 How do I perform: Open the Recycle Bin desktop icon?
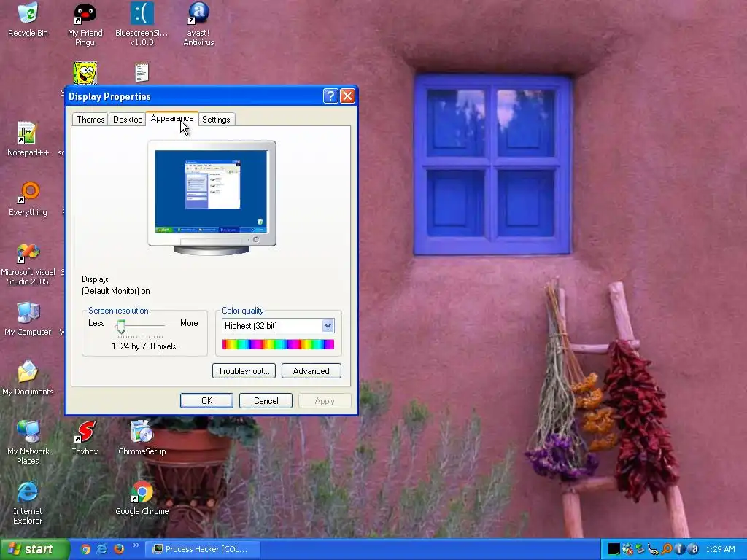click(28, 20)
